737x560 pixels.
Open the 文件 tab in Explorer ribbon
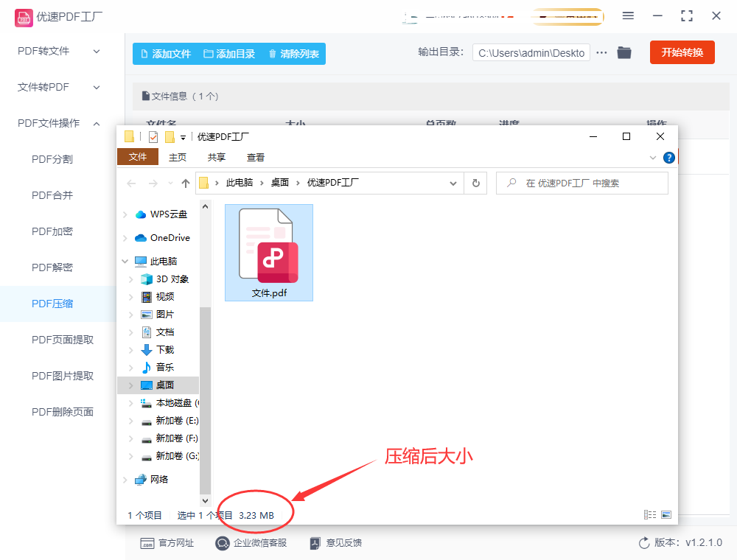pos(138,157)
